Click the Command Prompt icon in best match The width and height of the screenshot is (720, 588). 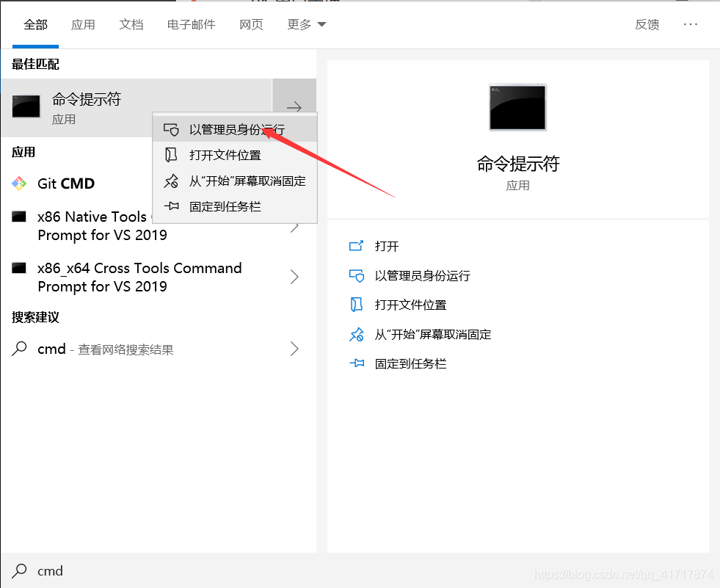coord(26,106)
